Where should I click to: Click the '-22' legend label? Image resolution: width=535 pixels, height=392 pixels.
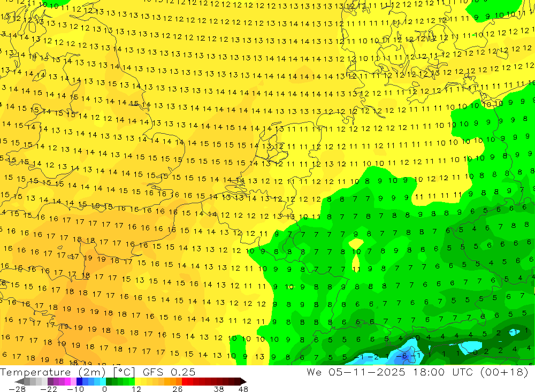(x=49, y=389)
